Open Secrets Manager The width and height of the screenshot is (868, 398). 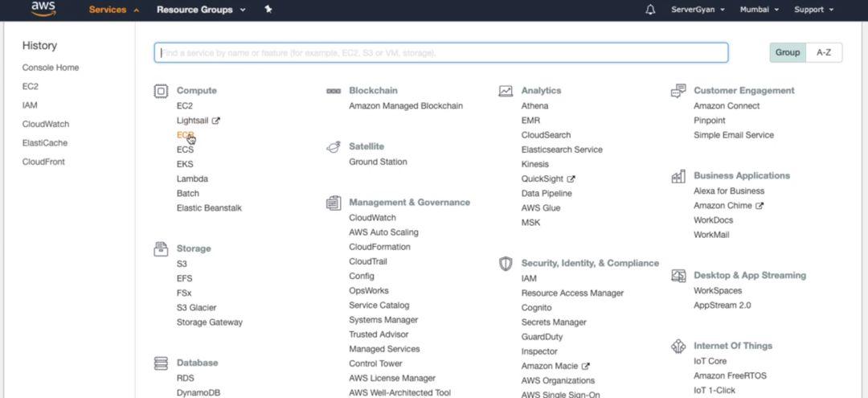click(554, 322)
